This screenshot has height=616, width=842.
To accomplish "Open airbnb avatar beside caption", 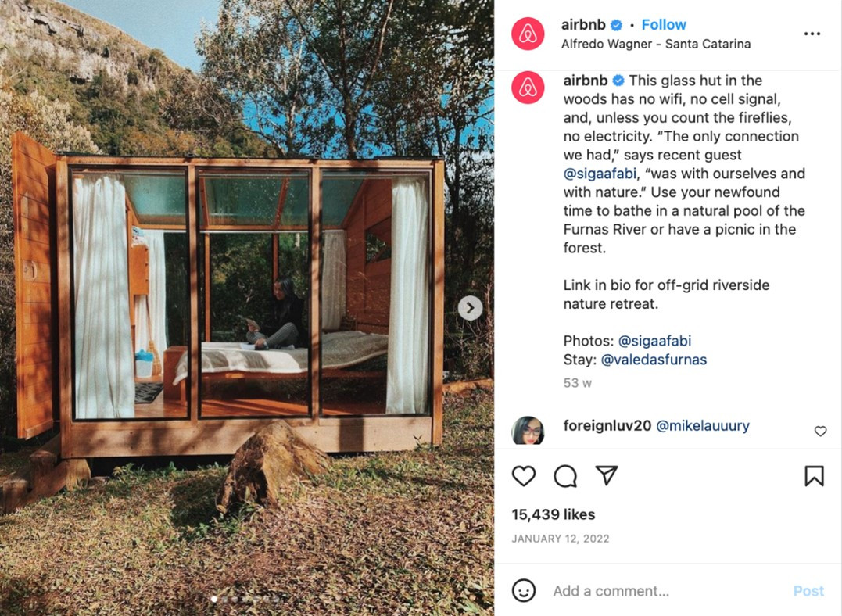I will (528, 87).
